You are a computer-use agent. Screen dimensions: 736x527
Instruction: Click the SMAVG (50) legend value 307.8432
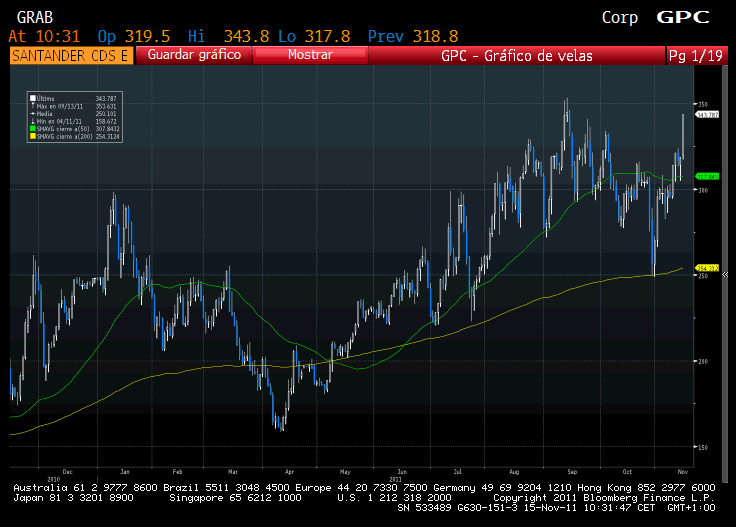(107, 129)
